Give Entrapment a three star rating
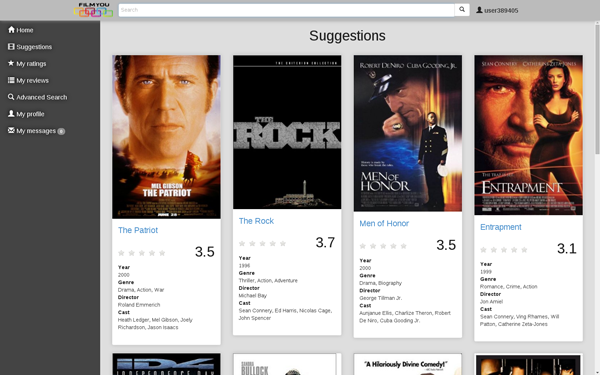The width and height of the screenshot is (600, 375). 504,250
